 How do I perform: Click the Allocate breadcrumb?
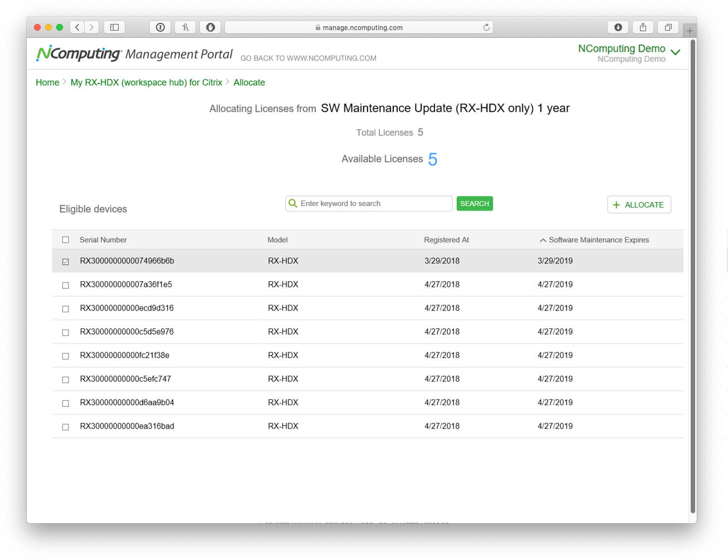coord(249,82)
